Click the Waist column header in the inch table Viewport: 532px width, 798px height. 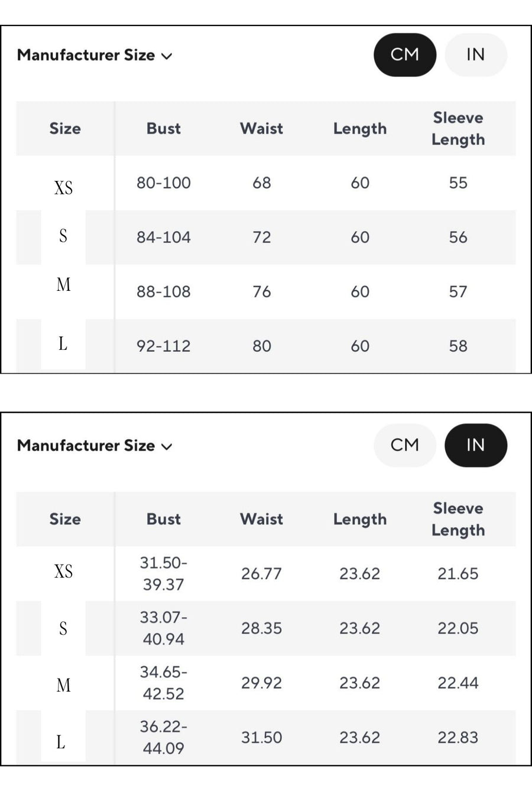(261, 519)
